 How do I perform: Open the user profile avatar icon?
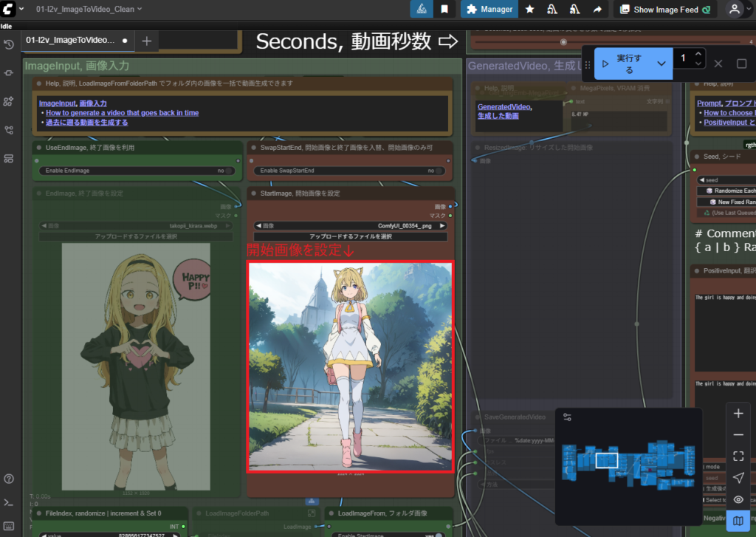(735, 9)
